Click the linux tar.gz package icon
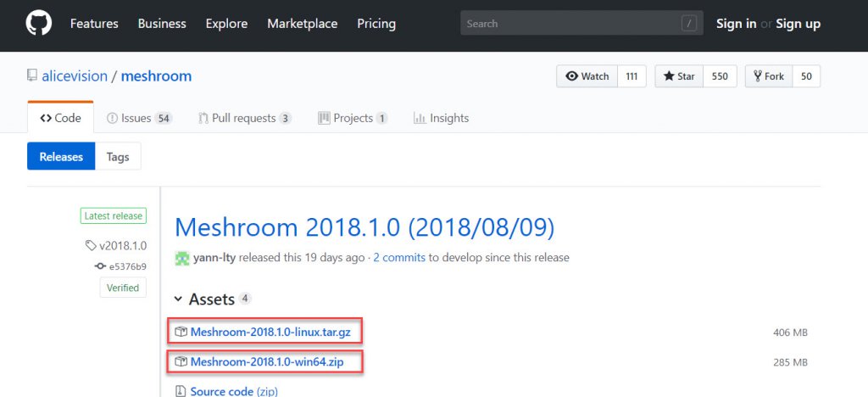The image size is (868, 397). (181, 332)
